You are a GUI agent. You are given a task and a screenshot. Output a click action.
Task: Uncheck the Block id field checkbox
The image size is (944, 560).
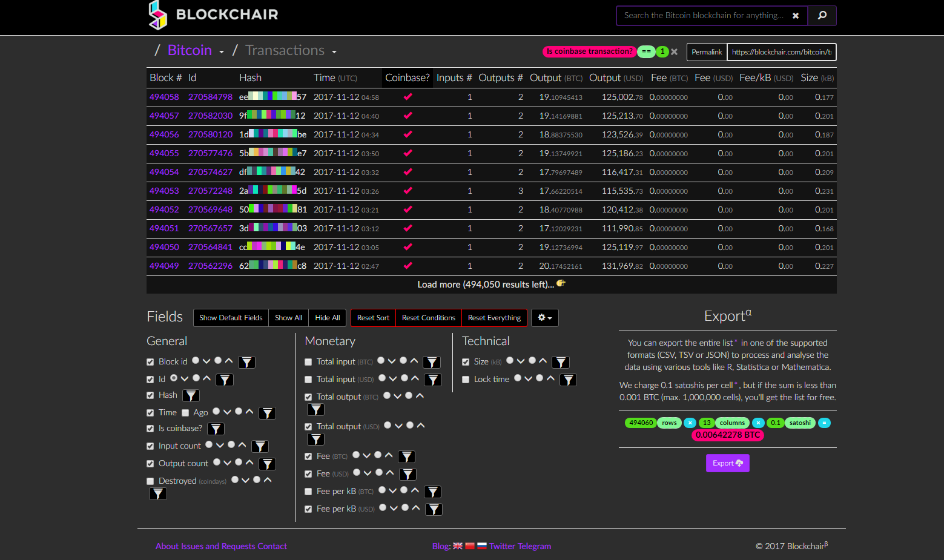coord(150,362)
